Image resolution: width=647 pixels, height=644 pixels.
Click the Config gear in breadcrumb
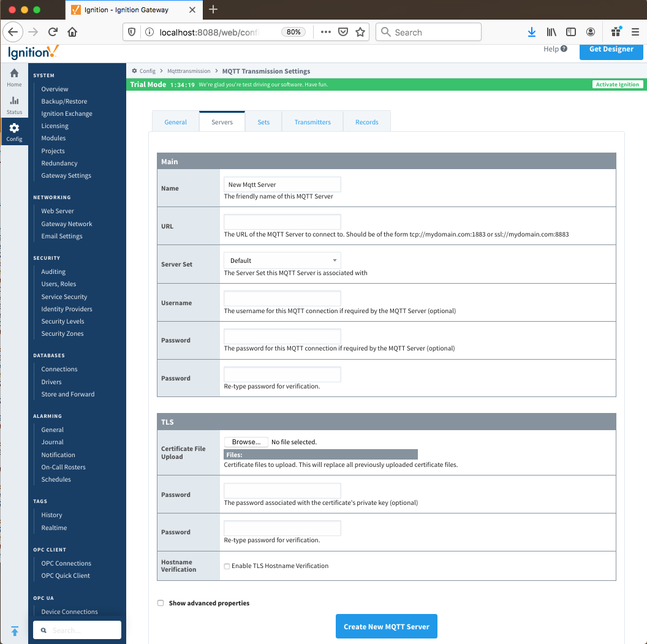134,71
